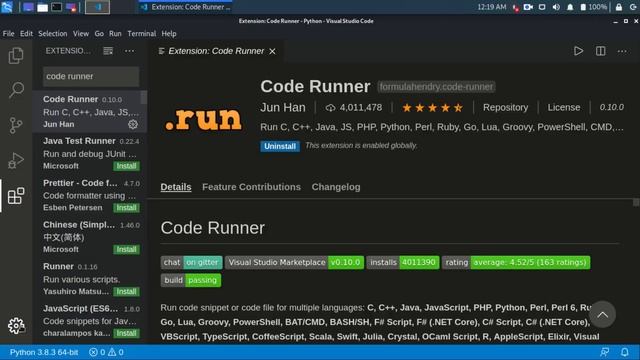
Task: Open the Source Control view
Action: [x=16, y=125]
